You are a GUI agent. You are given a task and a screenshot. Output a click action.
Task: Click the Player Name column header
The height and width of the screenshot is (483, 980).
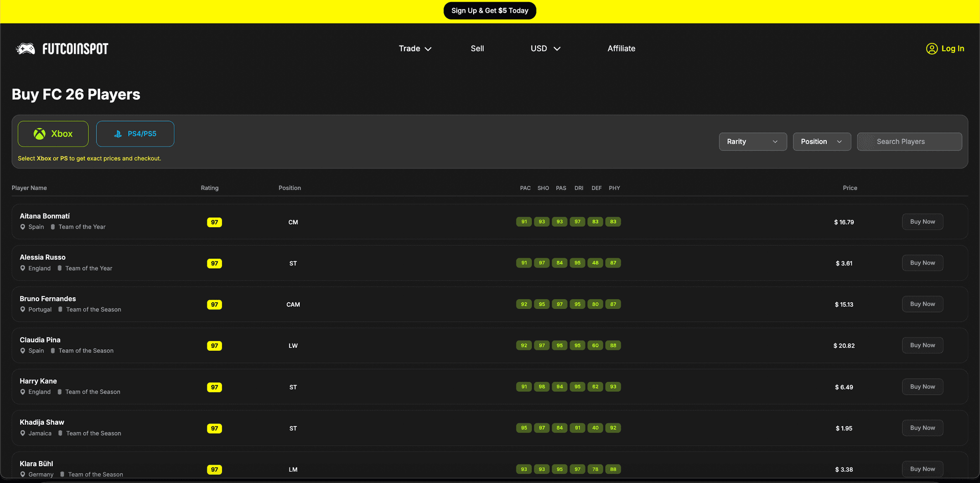click(x=29, y=188)
